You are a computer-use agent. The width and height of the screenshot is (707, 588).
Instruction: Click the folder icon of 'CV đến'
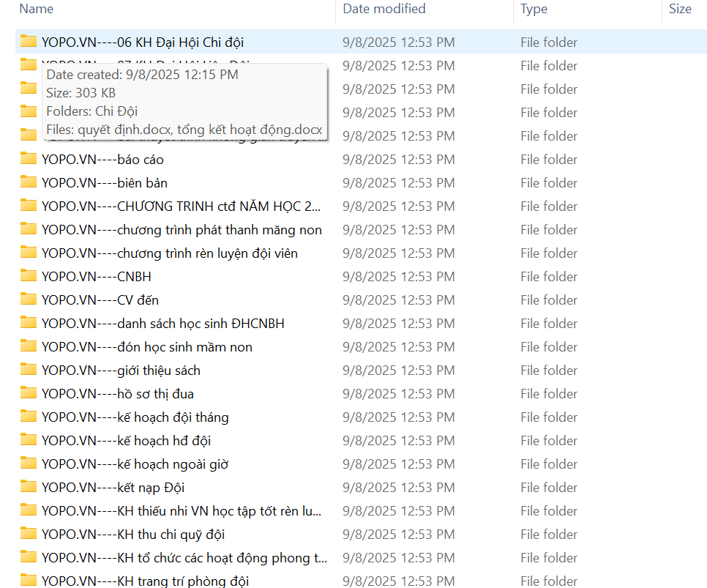tap(29, 299)
